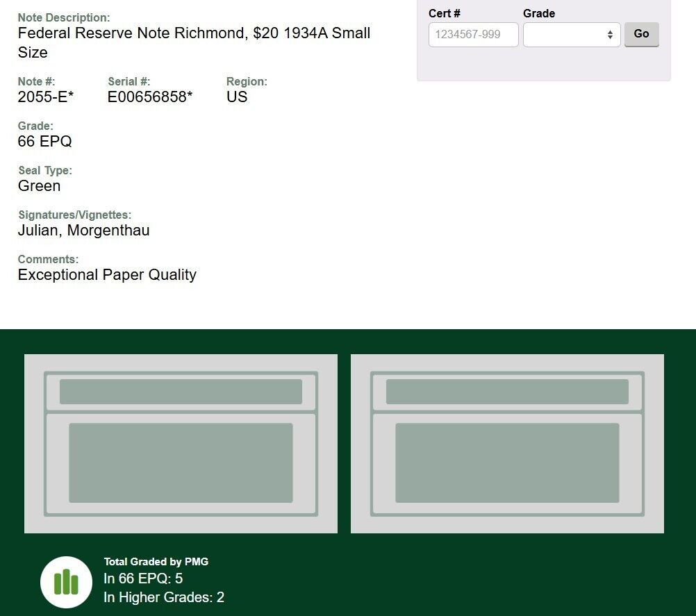
Task: Click the Note Description label
Action: click(x=64, y=17)
